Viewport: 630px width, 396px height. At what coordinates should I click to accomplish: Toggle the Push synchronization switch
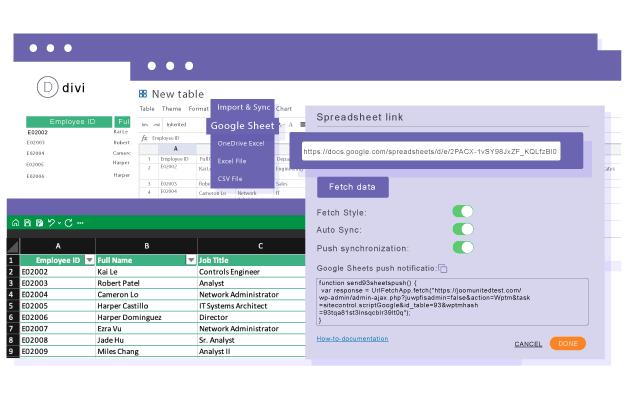tap(463, 247)
